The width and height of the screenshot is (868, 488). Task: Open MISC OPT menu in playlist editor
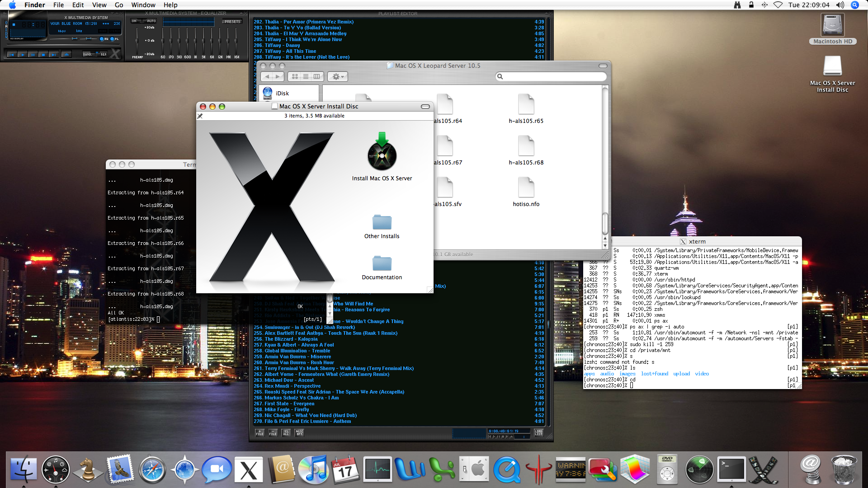click(x=299, y=432)
